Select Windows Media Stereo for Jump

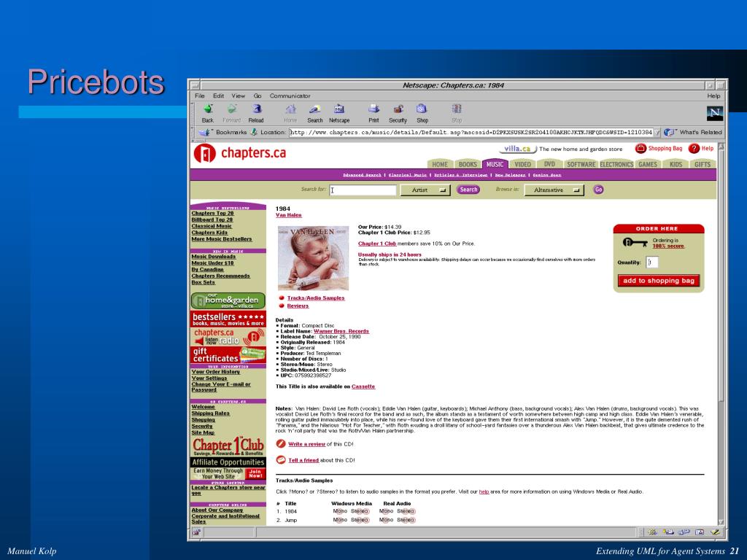point(360,520)
